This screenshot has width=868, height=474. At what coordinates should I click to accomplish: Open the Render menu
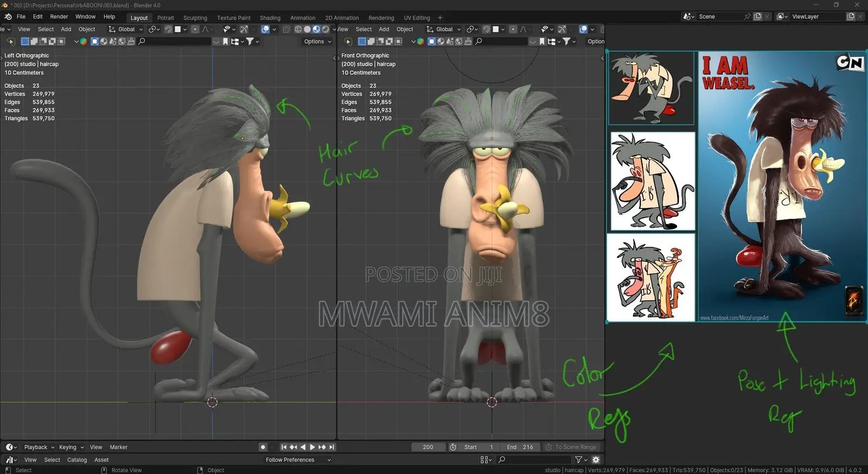click(x=59, y=17)
